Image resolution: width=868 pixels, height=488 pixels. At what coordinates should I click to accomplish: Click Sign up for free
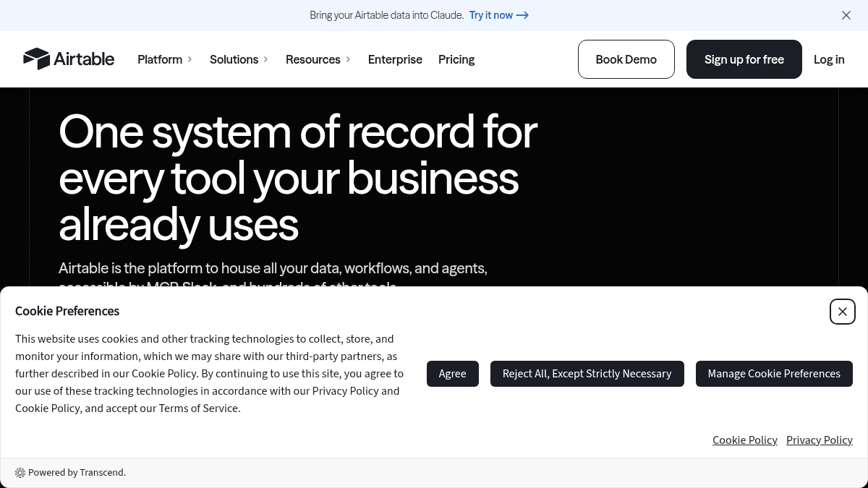pos(744,59)
